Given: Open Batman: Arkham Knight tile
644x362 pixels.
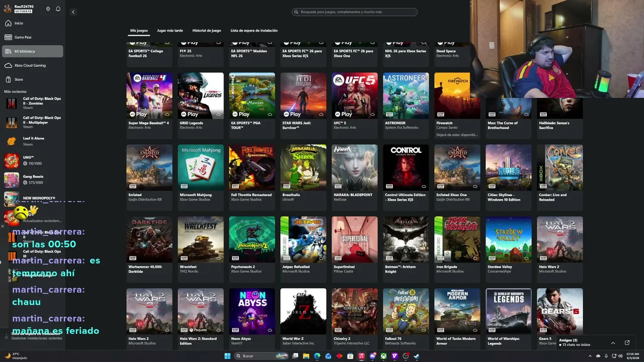Looking at the screenshot, I should (406, 249).
